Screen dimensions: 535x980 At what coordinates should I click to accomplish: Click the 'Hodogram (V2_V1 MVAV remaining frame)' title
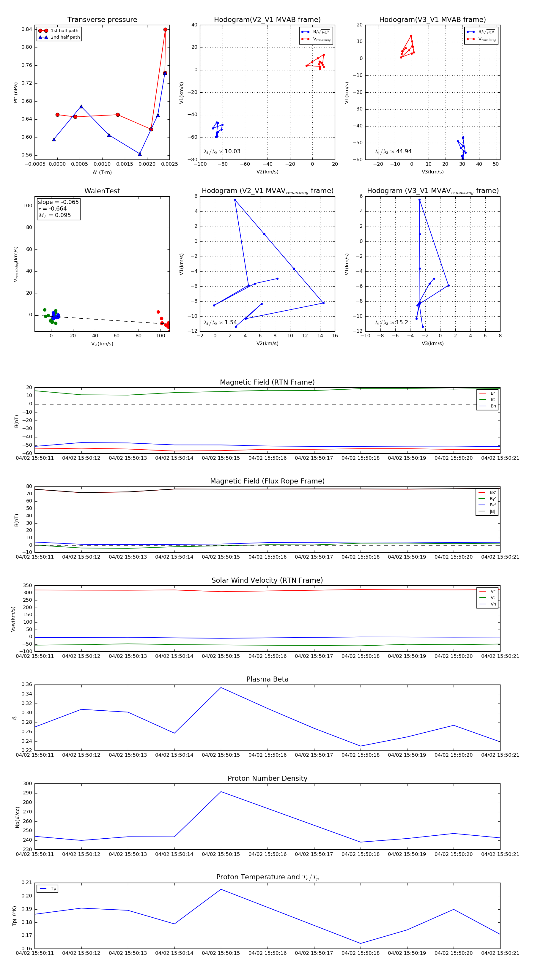pos(267,191)
